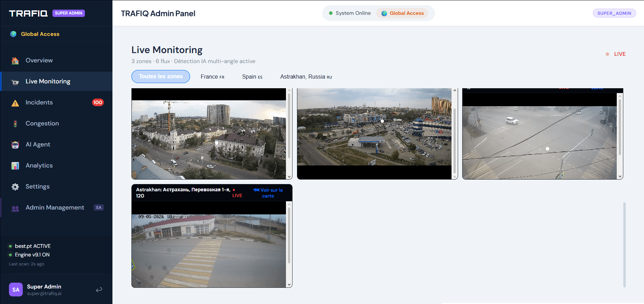Screen dimensions: 644x304
Task: Click the down arrow on third camera feed scrollbar
Action: (x=620, y=176)
